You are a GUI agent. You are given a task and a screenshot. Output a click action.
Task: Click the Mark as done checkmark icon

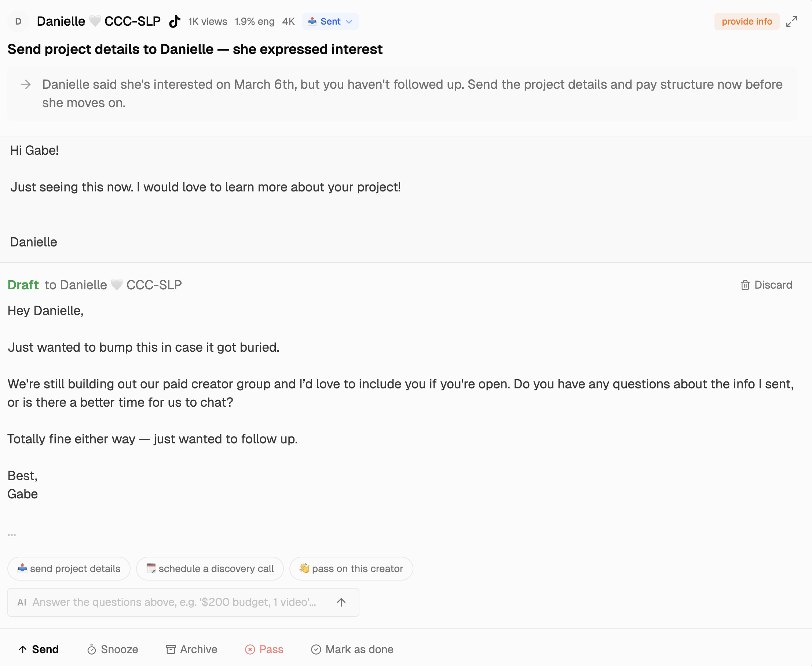point(316,649)
